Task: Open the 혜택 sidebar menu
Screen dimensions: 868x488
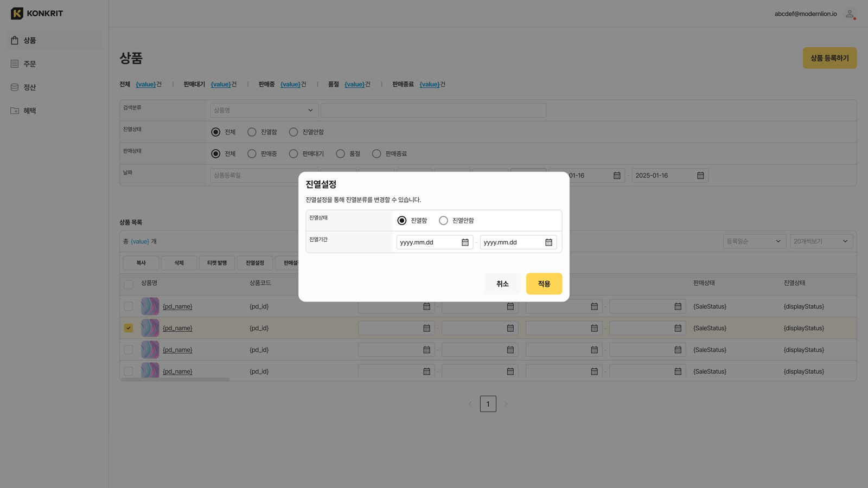Action: pos(54,111)
